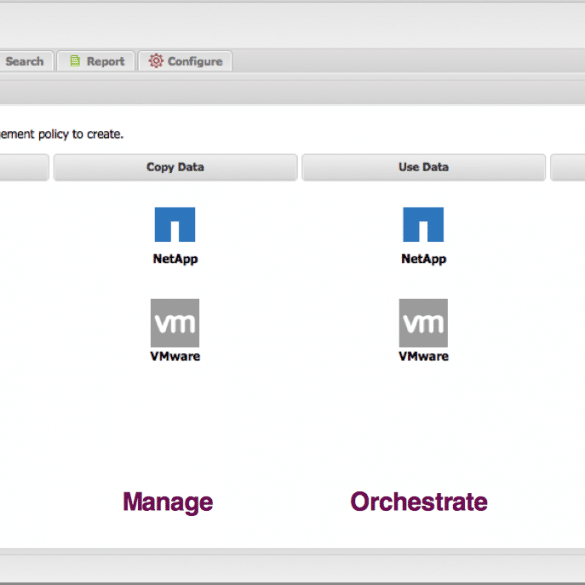Click NetApp label under Use Data
585x585 pixels.
(424, 259)
